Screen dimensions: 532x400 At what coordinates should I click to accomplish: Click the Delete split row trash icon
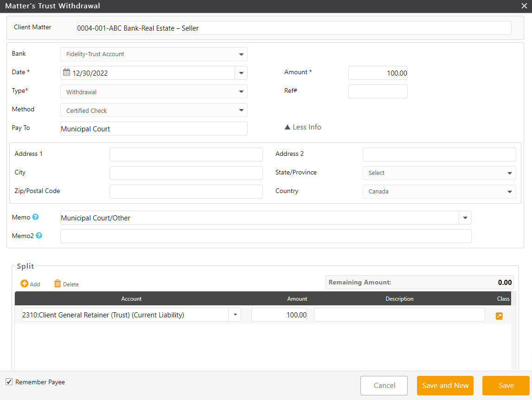tap(58, 284)
